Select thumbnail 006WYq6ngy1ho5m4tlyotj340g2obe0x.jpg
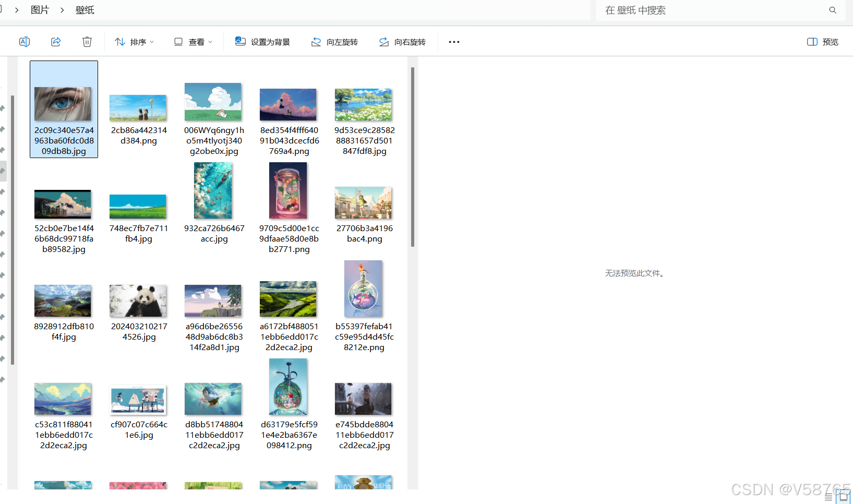Viewport: 853px width, 504px height. tap(213, 102)
